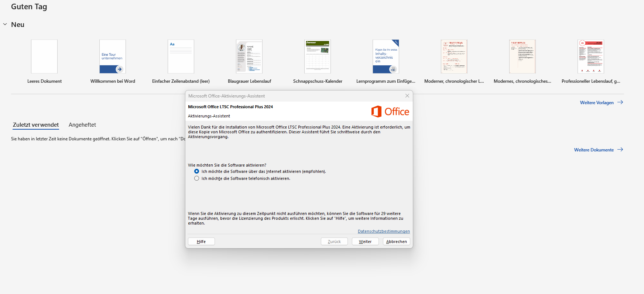Switch to the Angeheftet tab
This screenshot has height=294, width=644.
[82, 125]
